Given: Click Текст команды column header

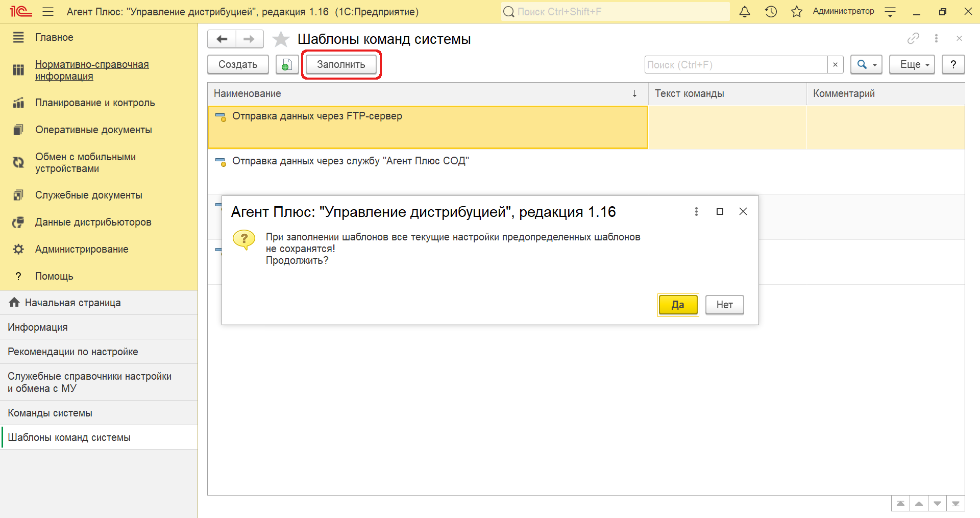Looking at the screenshot, I should pos(727,93).
